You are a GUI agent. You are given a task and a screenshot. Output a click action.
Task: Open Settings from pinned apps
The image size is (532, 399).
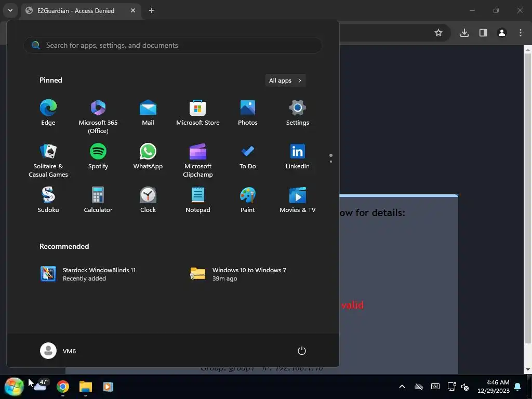tap(298, 113)
